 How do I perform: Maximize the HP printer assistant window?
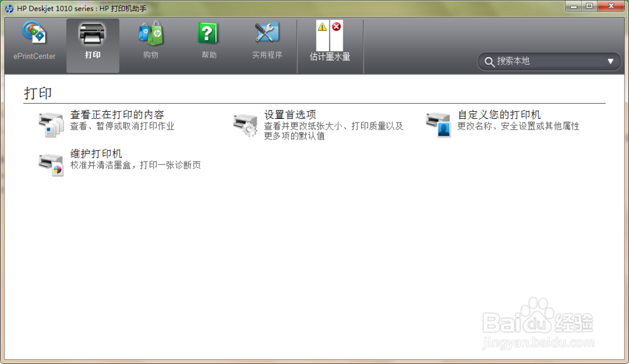point(589,6)
